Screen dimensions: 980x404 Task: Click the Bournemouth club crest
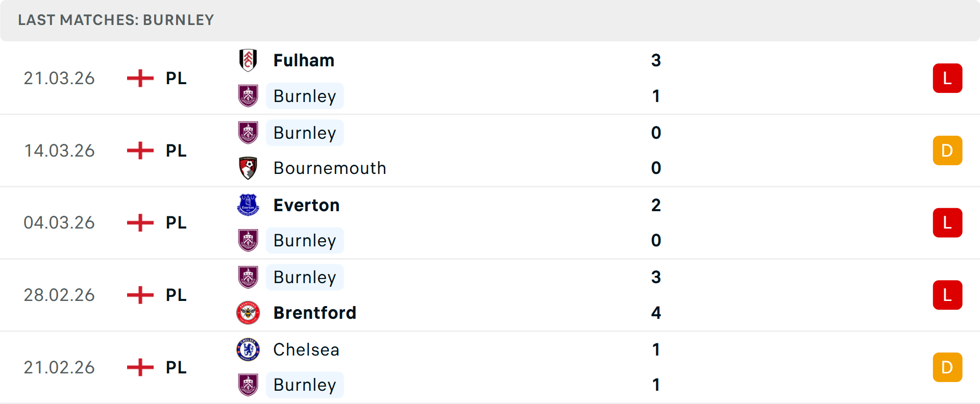pos(248,168)
